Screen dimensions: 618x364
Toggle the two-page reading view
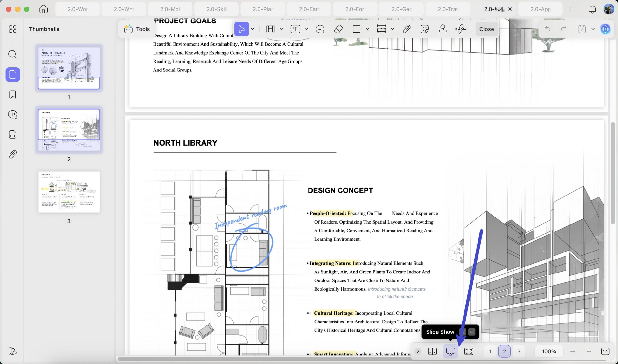coord(432,351)
